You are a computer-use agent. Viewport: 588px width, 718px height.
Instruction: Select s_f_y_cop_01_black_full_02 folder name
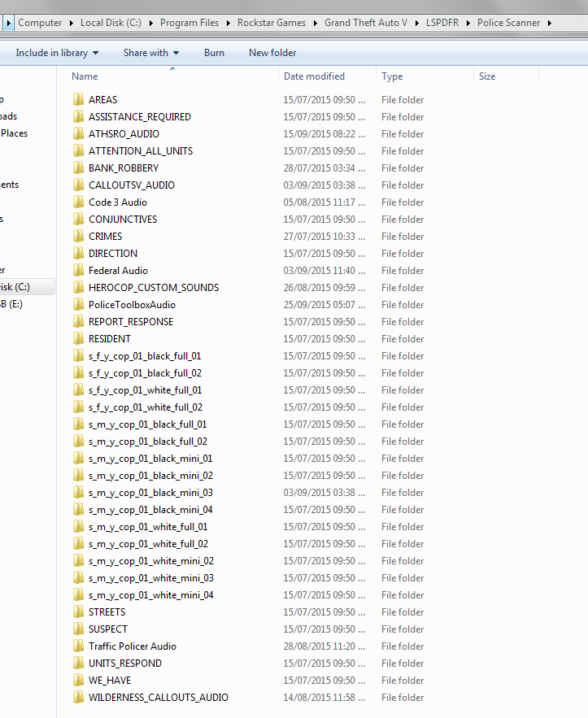pos(145,373)
